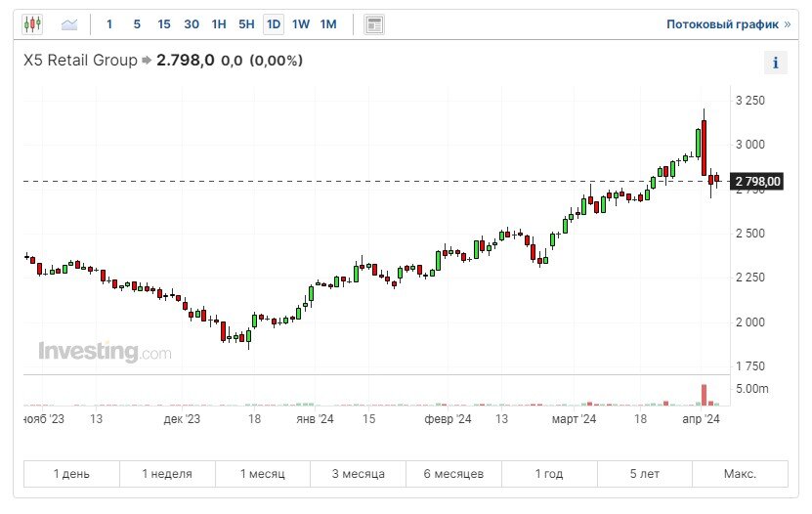Viewport: 812px width, 514px height.
Task: Click the largest red volume bar
Action: 704,395
